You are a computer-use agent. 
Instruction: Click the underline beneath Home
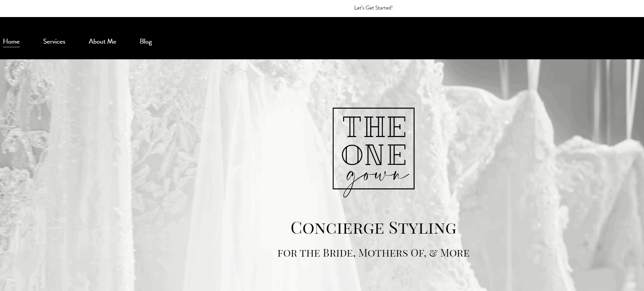click(11, 47)
